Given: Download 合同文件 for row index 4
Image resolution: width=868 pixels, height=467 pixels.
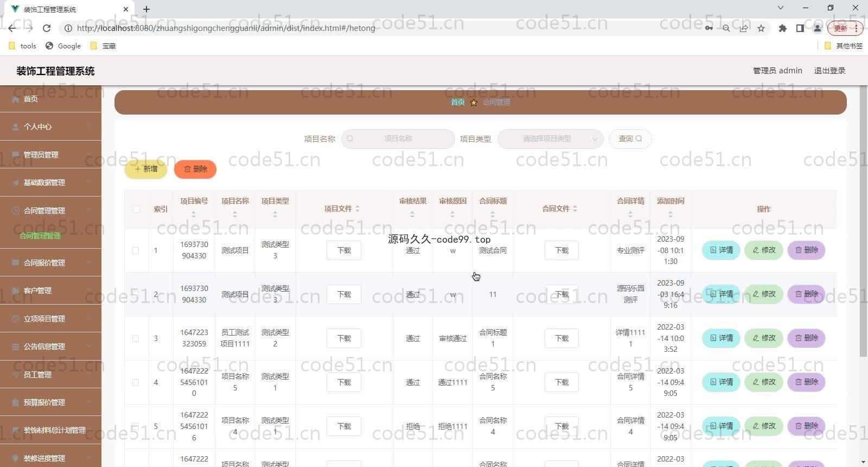Looking at the screenshot, I should 561,382.
